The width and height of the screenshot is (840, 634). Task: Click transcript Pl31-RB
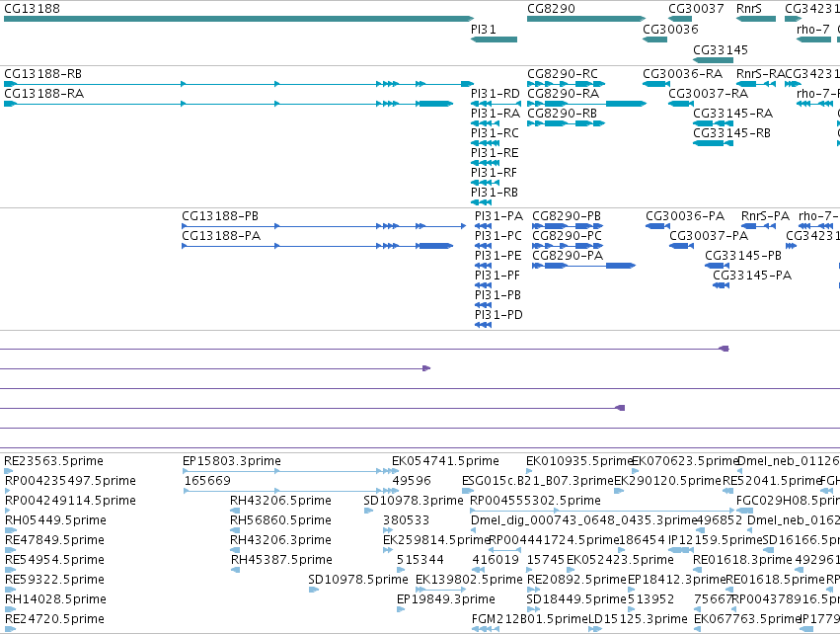pos(481,202)
